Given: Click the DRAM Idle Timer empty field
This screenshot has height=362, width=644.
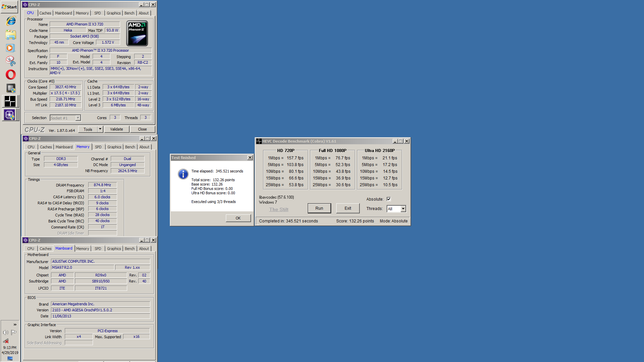Looking at the screenshot, I should click(102, 233).
